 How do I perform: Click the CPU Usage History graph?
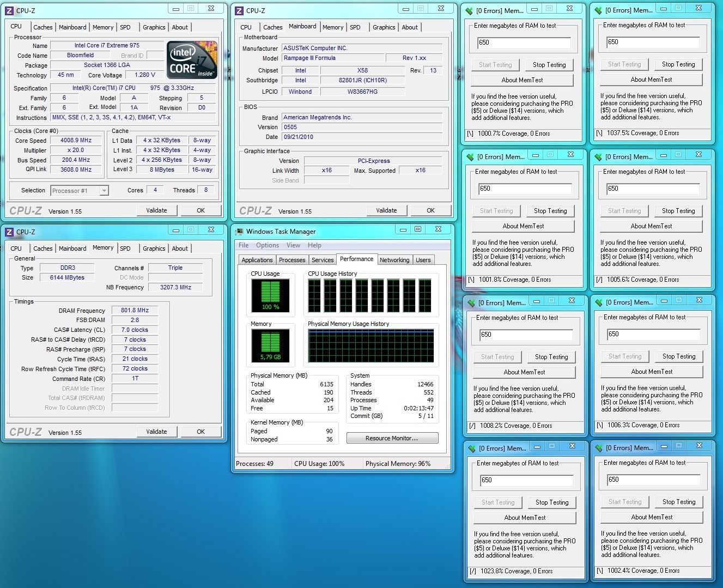point(370,295)
